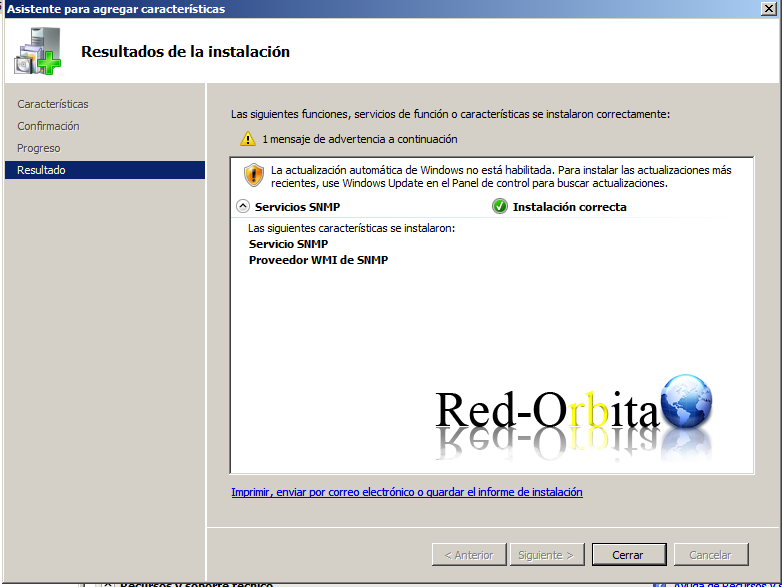Select the Características step in sidebar
782x587 pixels.
[x=53, y=104]
